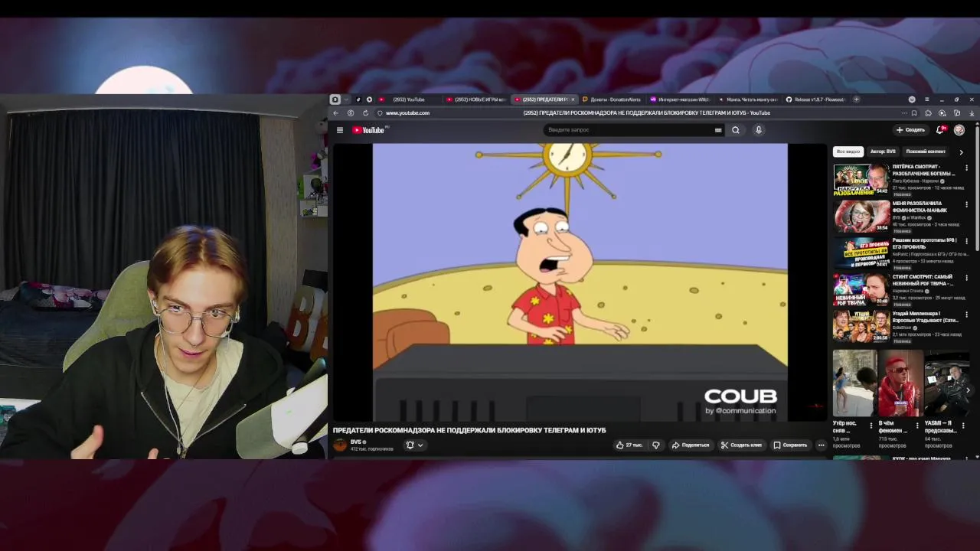Switch to the Манга browser tab

[749, 99]
